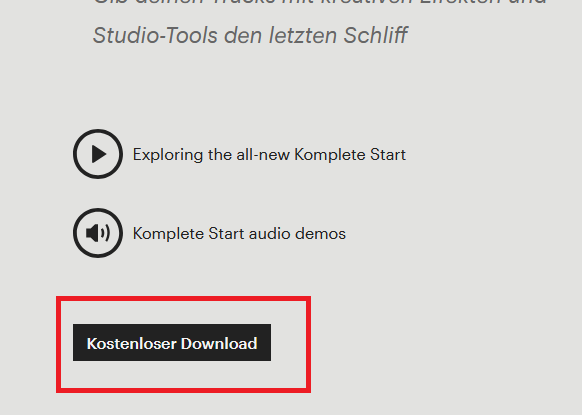582x415 pixels.
Task: Click the Kostenloser Download button
Action: tap(172, 343)
